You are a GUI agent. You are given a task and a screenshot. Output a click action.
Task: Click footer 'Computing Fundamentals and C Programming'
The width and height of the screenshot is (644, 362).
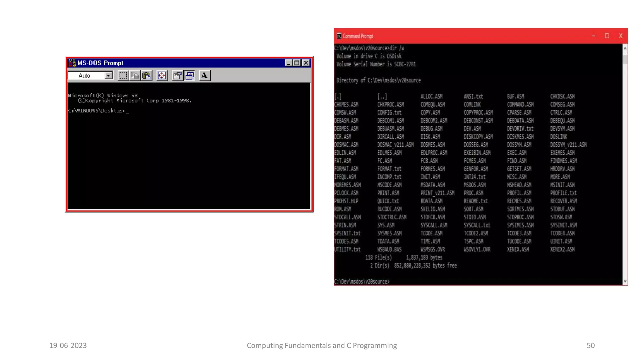[x=322, y=345]
